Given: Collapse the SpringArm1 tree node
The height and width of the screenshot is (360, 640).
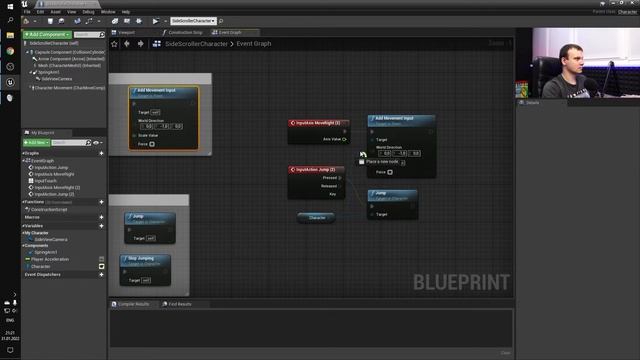Looking at the screenshot, I should (31, 72).
